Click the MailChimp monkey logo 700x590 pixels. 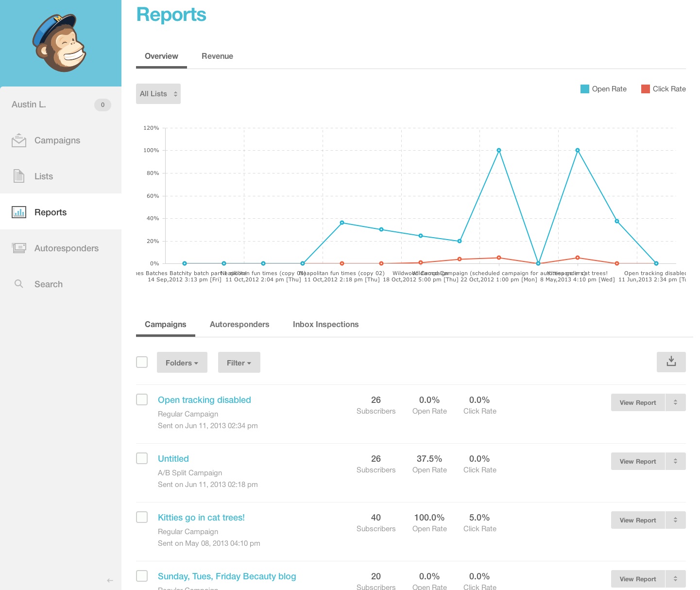point(59,43)
